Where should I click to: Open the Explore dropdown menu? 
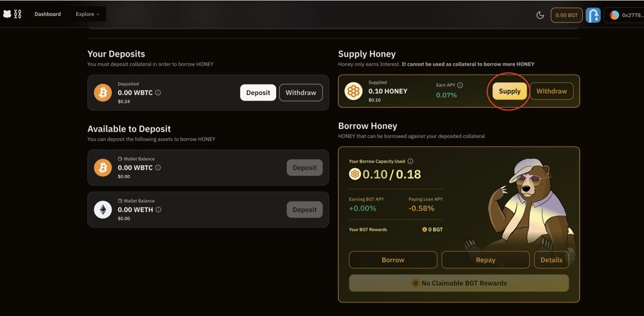point(88,14)
